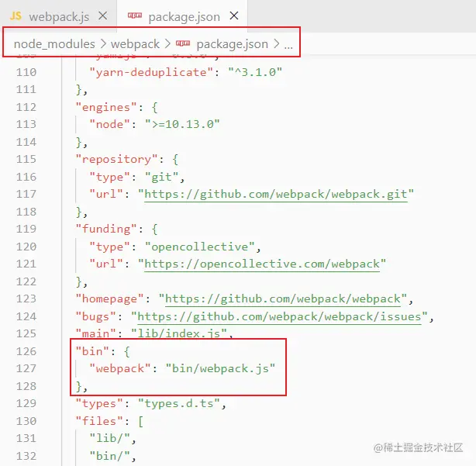Open the opencollective.com/webpack URL link
Screen dimensions: 476x466
point(262,264)
